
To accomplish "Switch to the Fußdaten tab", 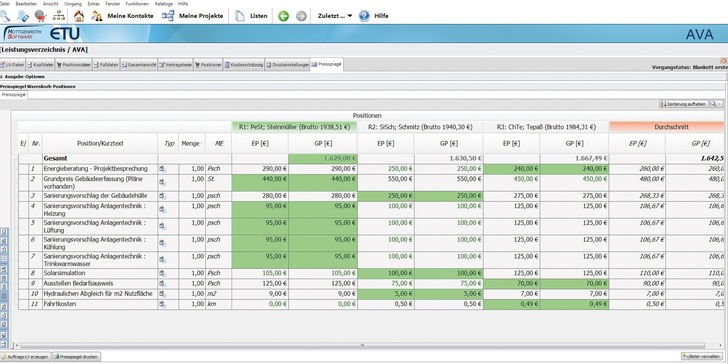I will tap(106, 65).
